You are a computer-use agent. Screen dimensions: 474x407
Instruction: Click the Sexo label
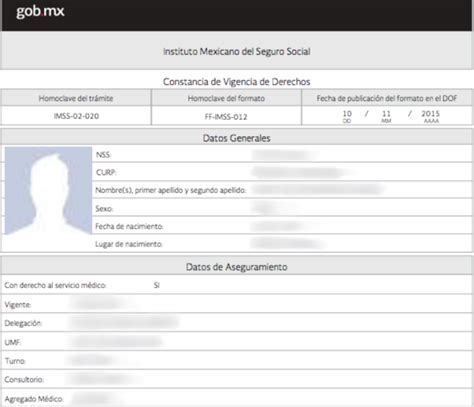point(104,209)
